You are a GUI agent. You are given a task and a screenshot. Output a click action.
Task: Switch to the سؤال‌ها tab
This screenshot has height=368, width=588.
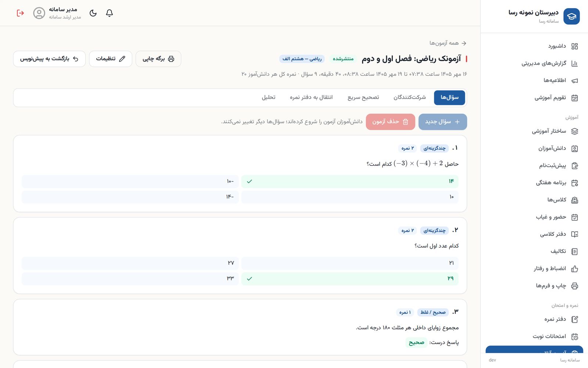[449, 98]
